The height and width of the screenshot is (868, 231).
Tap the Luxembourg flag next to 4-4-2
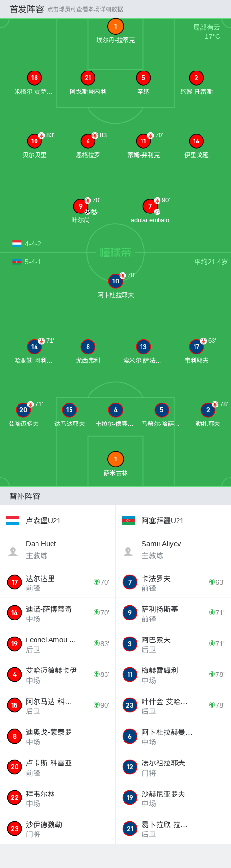pos(17,244)
